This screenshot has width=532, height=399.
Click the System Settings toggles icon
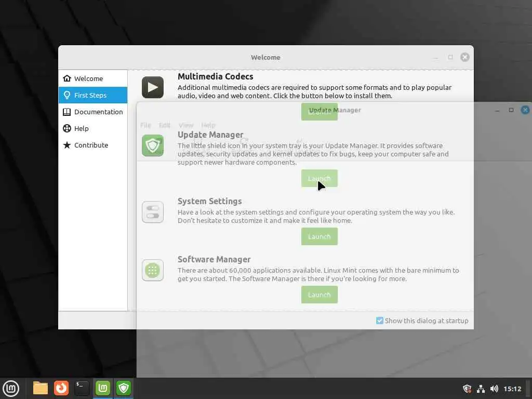click(152, 212)
